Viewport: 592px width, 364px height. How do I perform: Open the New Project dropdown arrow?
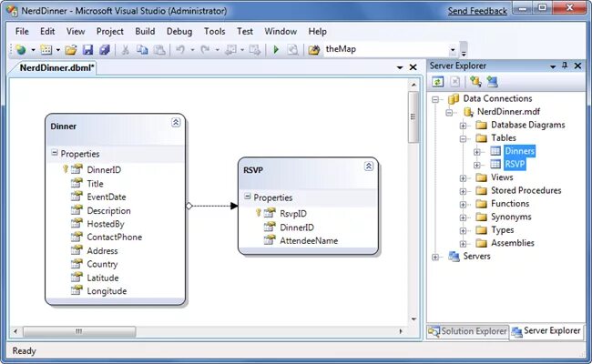(x=33, y=50)
